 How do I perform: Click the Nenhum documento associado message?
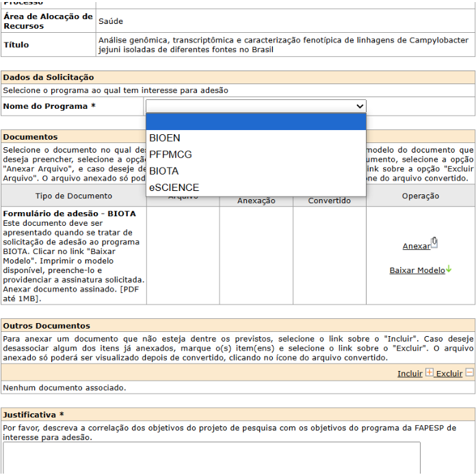pyautogui.click(x=64, y=387)
